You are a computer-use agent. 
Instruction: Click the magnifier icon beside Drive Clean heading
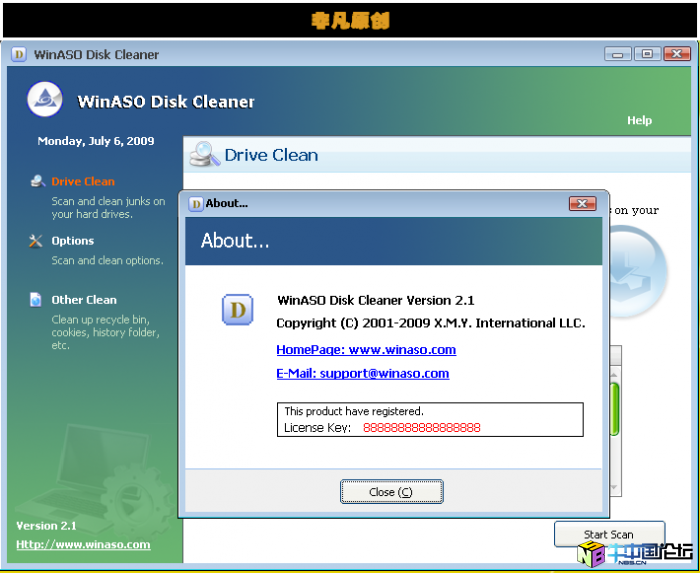pos(204,154)
